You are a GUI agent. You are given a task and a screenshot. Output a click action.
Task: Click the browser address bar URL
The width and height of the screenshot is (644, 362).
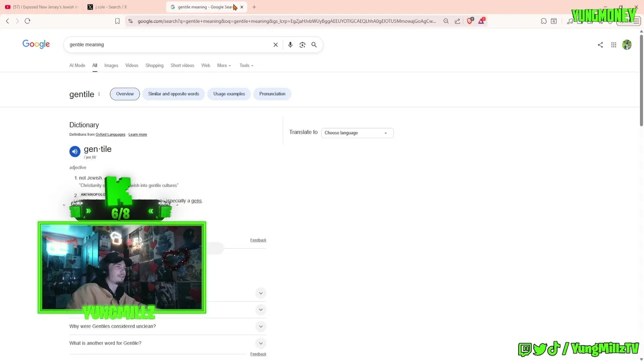point(287,21)
